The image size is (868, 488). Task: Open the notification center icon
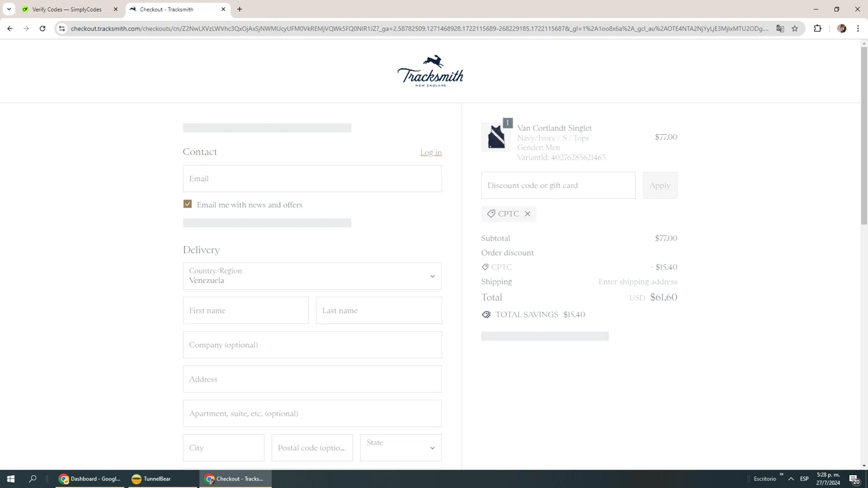point(854,479)
